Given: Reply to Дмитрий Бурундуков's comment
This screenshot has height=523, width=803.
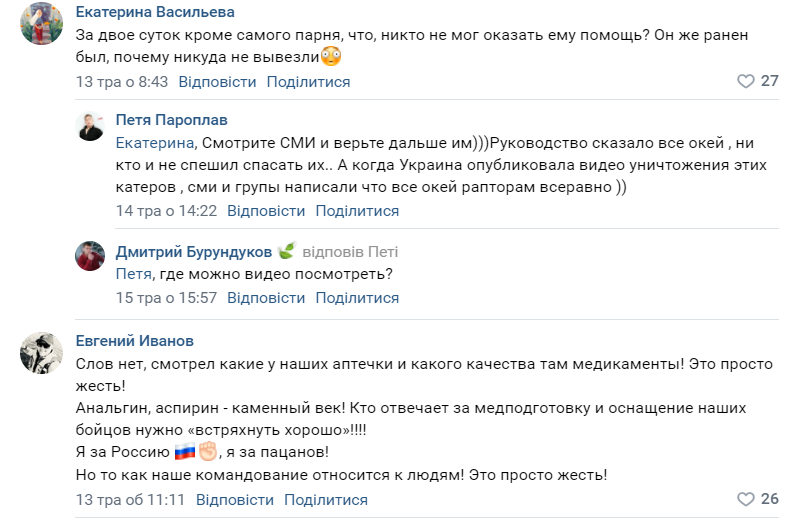Looking at the screenshot, I should coord(266,298).
